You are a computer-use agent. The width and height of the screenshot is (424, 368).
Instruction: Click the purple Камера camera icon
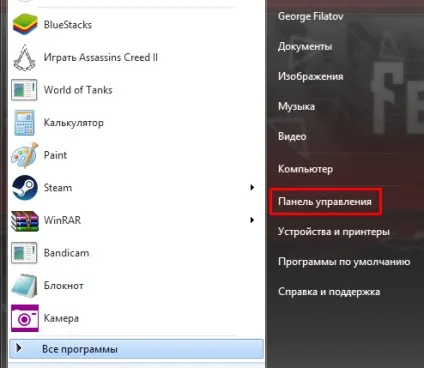point(25,318)
